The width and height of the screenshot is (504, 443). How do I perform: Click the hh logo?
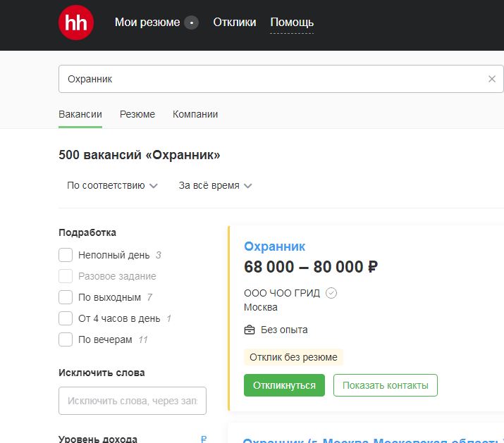click(76, 23)
